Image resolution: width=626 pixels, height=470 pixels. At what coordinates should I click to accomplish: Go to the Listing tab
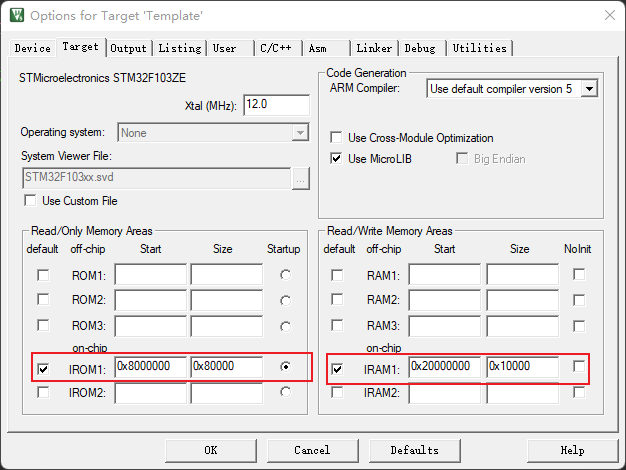point(180,48)
